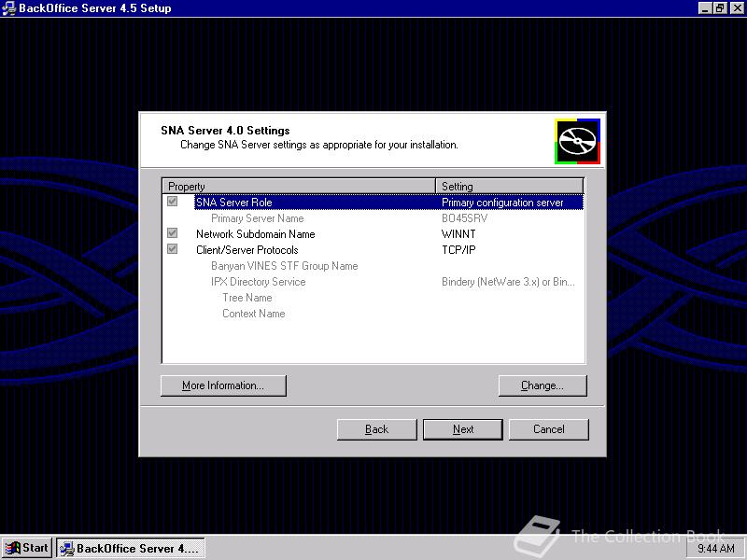Click the Start button Windows logo
Image resolution: width=747 pixels, height=560 pixels.
[x=13, y=548]
